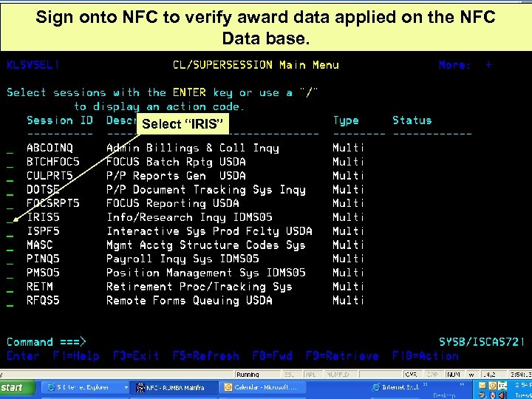Viewport: 532px width, 399px height.
Task: Click the RFQS5 session ID
Action: [x=43, y=301]
